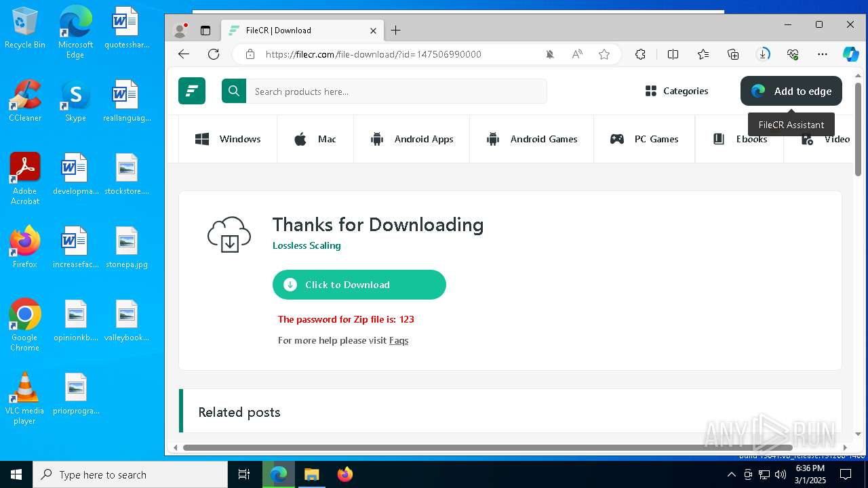Viewport: 868px width, 488px height.
Task: Open the PC Games category tab
Action: [x=644, y=139]
